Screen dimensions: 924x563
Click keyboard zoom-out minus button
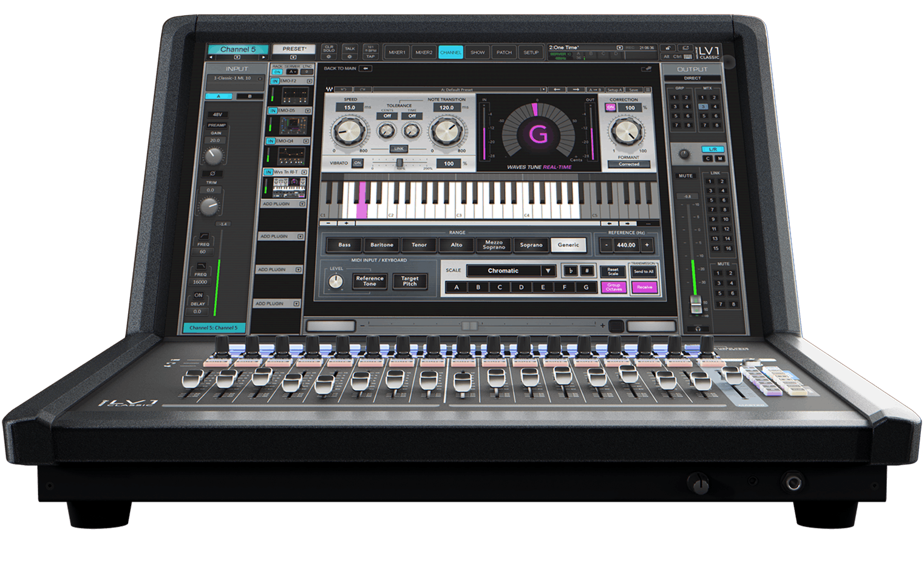(x=328, y=223)
